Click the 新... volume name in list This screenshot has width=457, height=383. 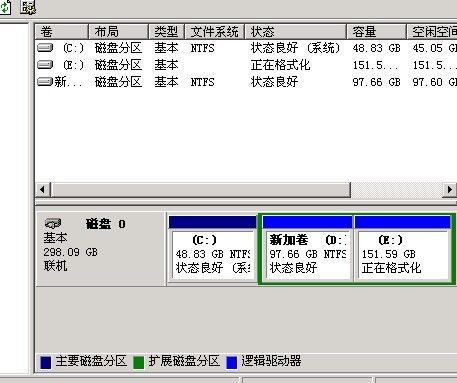coord(68,82)
